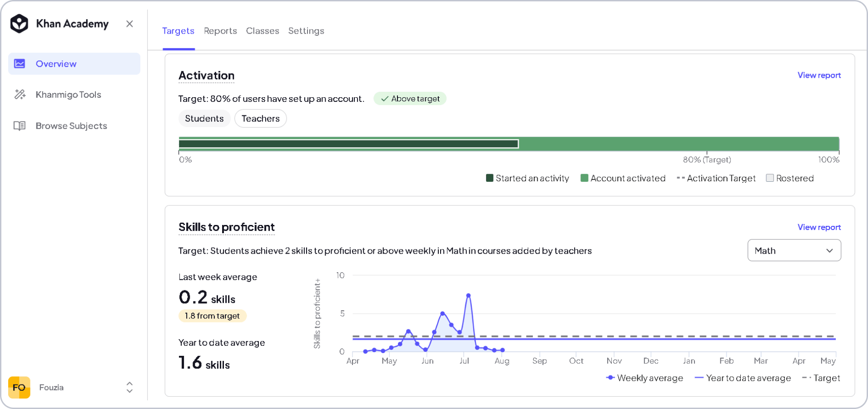The image size is (868, 409).
Task: Toggle the Started an activity legend swatch
Action: (x=490, y=178)
